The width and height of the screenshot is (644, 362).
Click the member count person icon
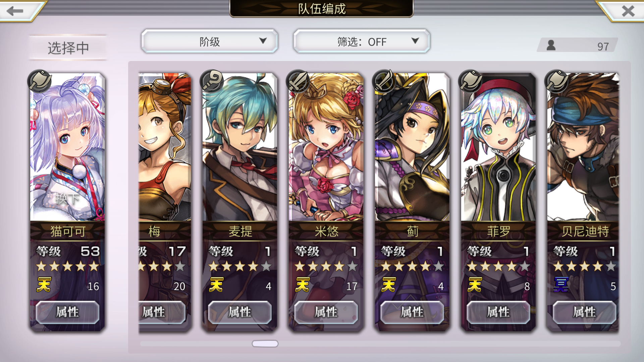551,45
